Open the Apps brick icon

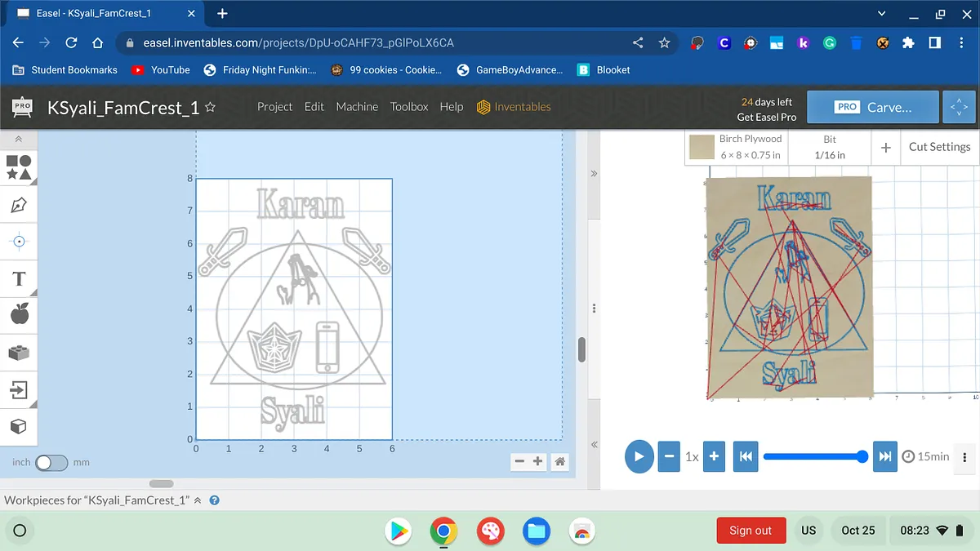tap(19, 353)
